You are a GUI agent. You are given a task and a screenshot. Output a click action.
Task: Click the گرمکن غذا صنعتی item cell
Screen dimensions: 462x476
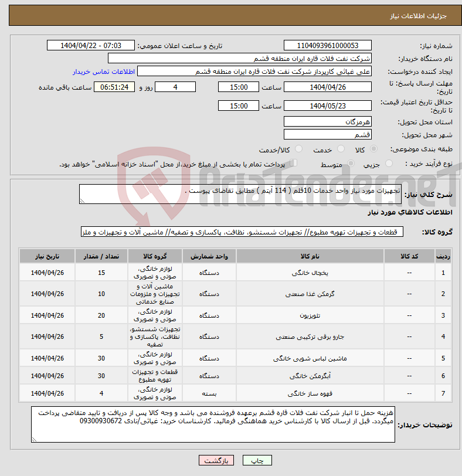(310, 294)
